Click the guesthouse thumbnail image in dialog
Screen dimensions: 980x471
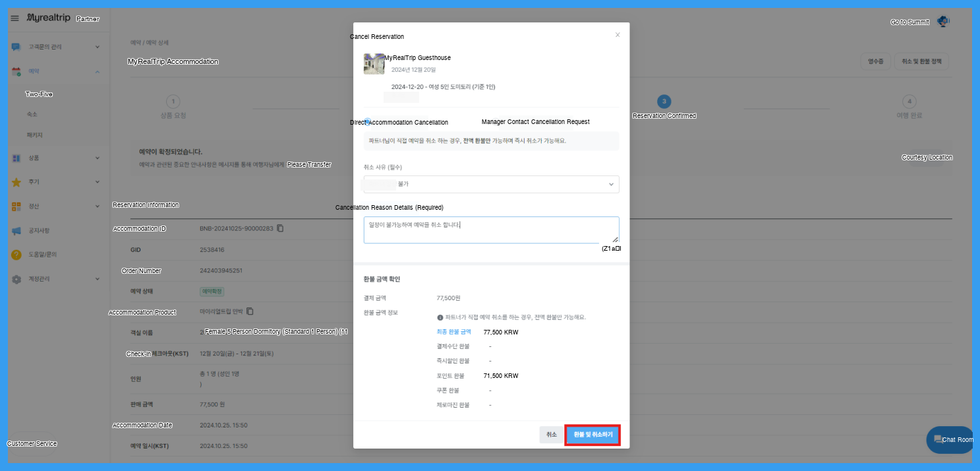coord(374,64)
